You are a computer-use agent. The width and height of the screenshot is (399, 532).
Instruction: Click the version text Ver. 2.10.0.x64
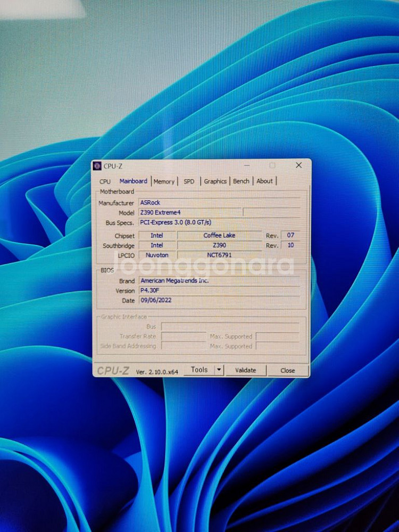click(x=157, y=372)
